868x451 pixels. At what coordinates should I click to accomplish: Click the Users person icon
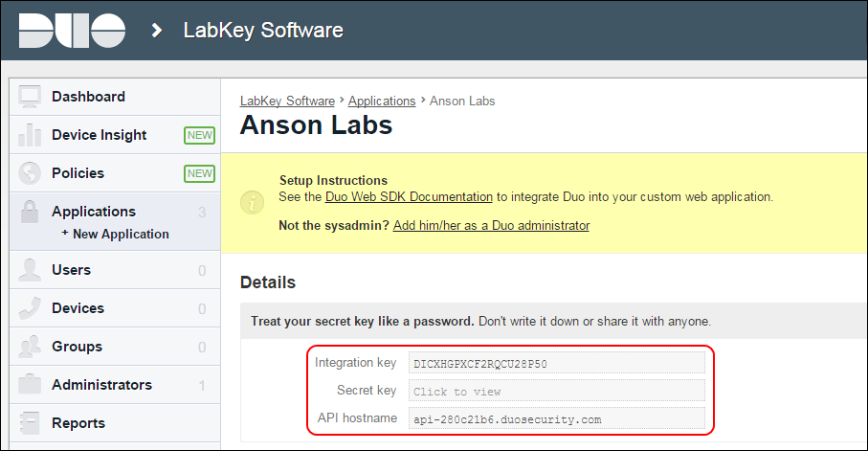[30, 270]
